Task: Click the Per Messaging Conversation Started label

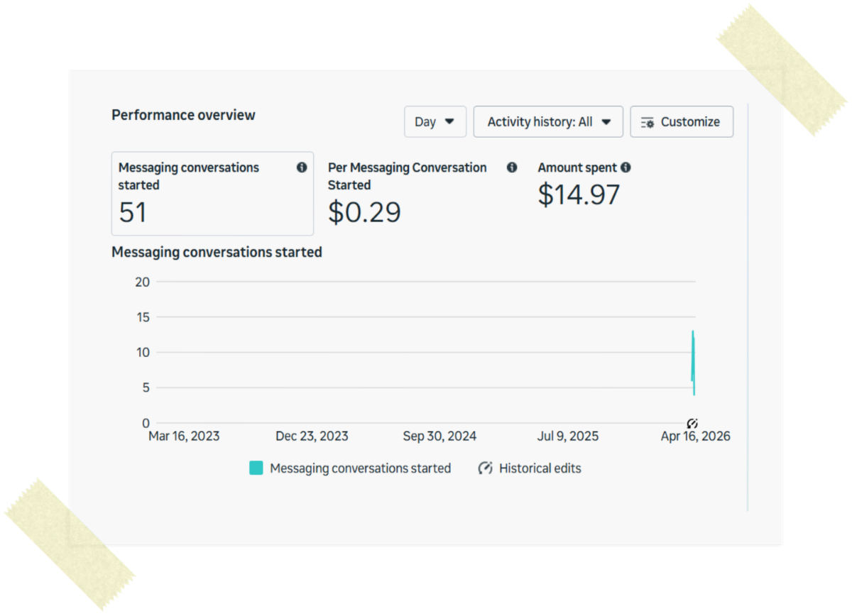Action: pyautogui.click(x=407, y=176)
